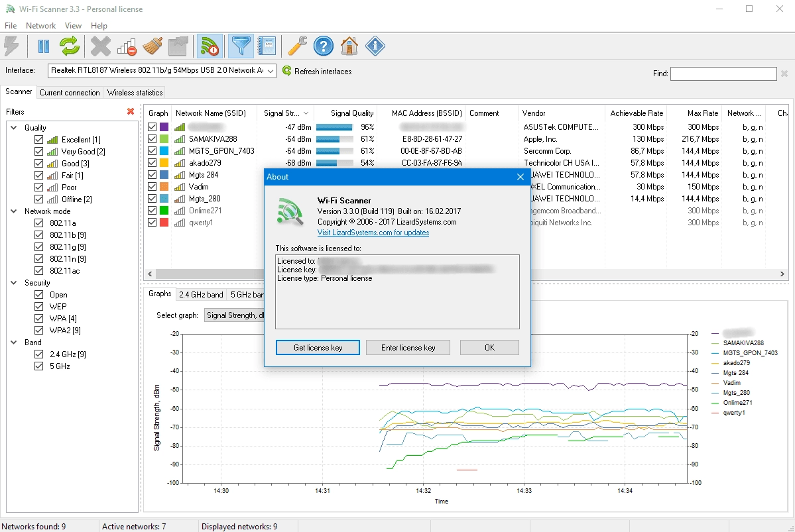This screenshot has height=532, width=795.
Task: Click the lightning bolt start scan icon
Action: [x=11, y=46]
